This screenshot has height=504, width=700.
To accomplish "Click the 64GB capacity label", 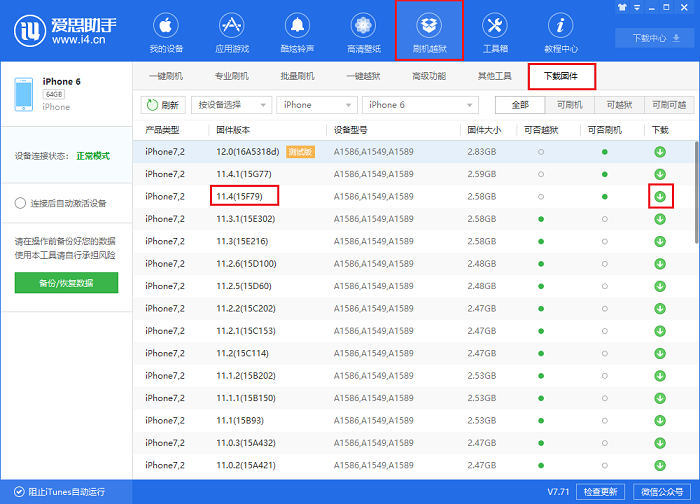I will (x=54, y=94).
